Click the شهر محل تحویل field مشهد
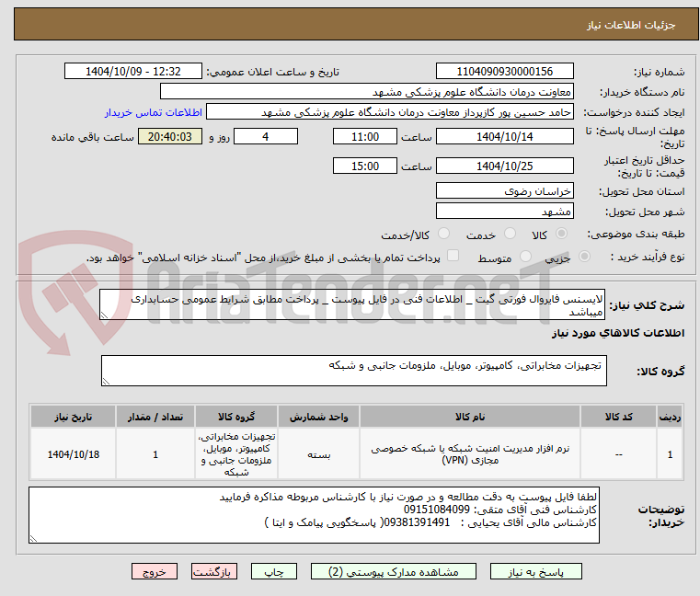Image resolution: width=700 pixels, height=596 pixels. coord(504,212)
